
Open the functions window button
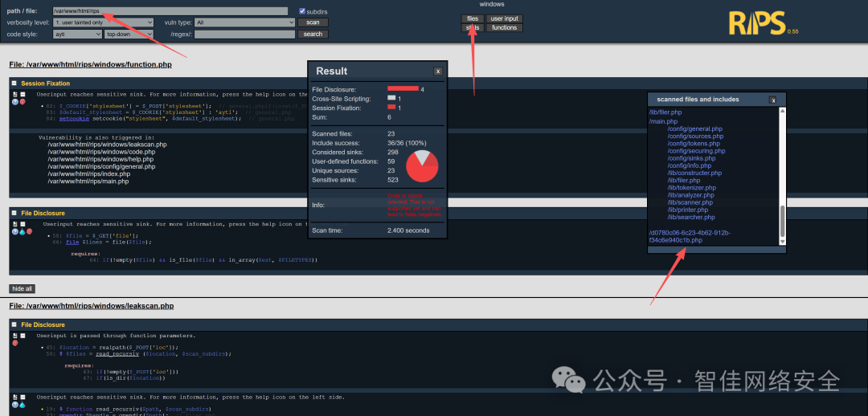504,27
